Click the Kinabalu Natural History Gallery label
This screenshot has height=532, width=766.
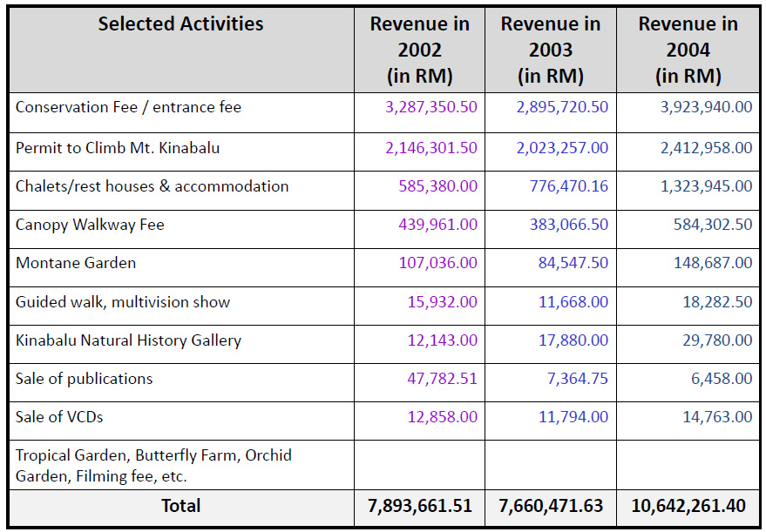tap(128, 340)
